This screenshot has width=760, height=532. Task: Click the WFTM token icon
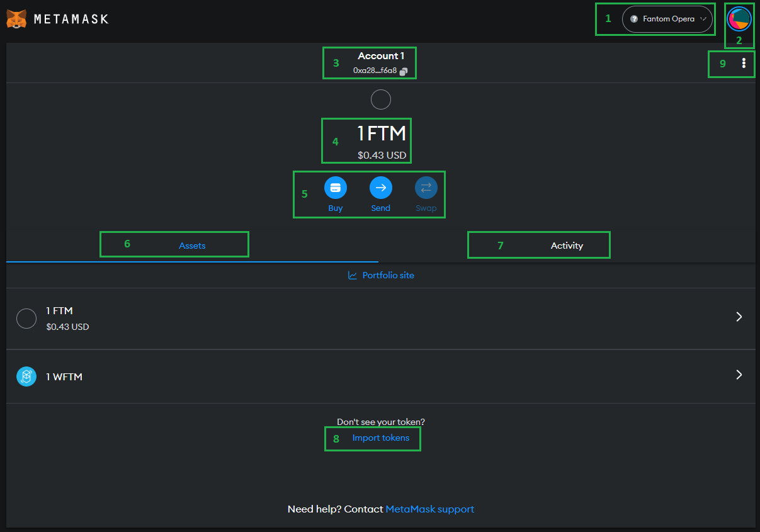[26, 376]
